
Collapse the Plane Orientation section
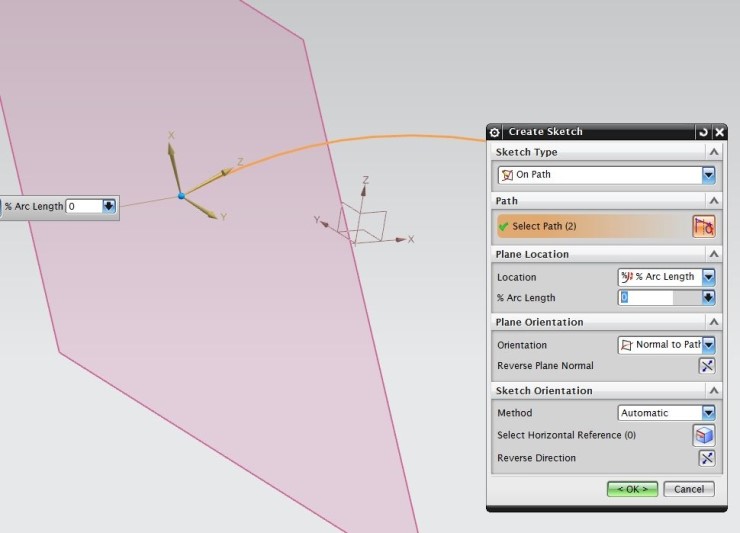click(x=713, y=322)
